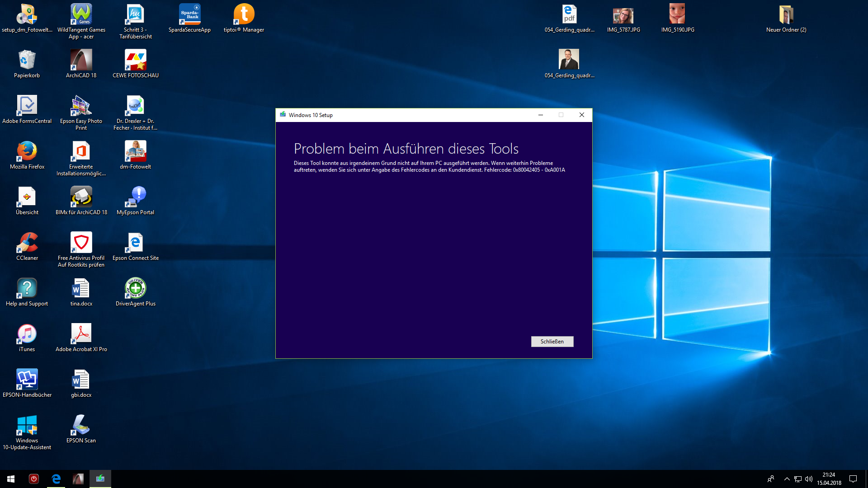Open dm-Fotowelt desktop icon
This screenshot has height=488, width=868.
pyautogui.click(x=136, y=155)
